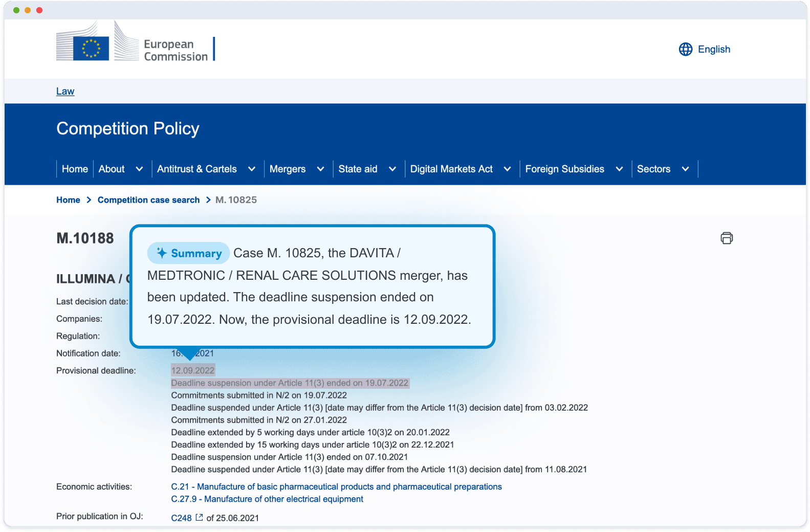The width and height of the screenshot is (810, 532).
Task: Open the C248 OJ publication link
Action: tap(181, 518)
